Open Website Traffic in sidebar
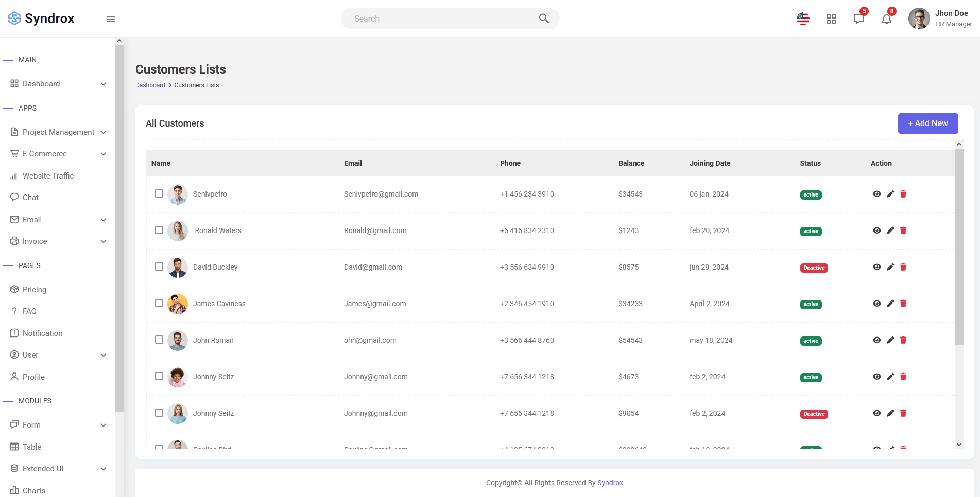Viewport: 980px width, 497px height. pyautogui.click(x=48, y=176)
